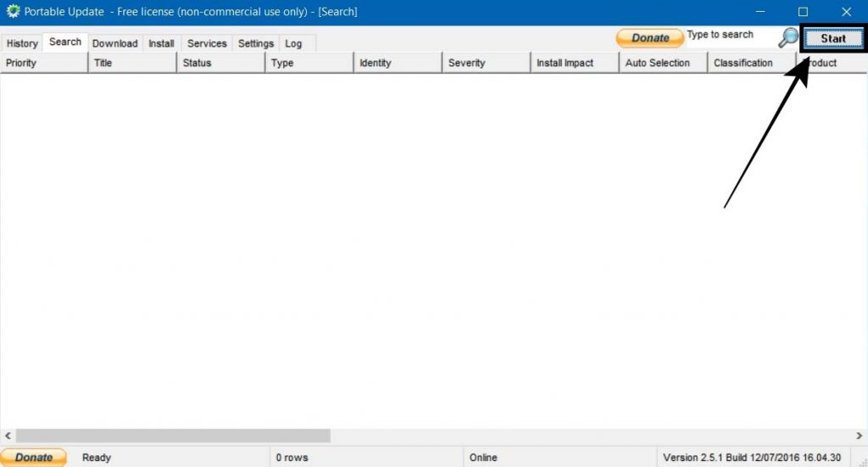This screenshot has width=868, height=467.
Task: Click the Portable Update gear icon
Action: [13, 11]
